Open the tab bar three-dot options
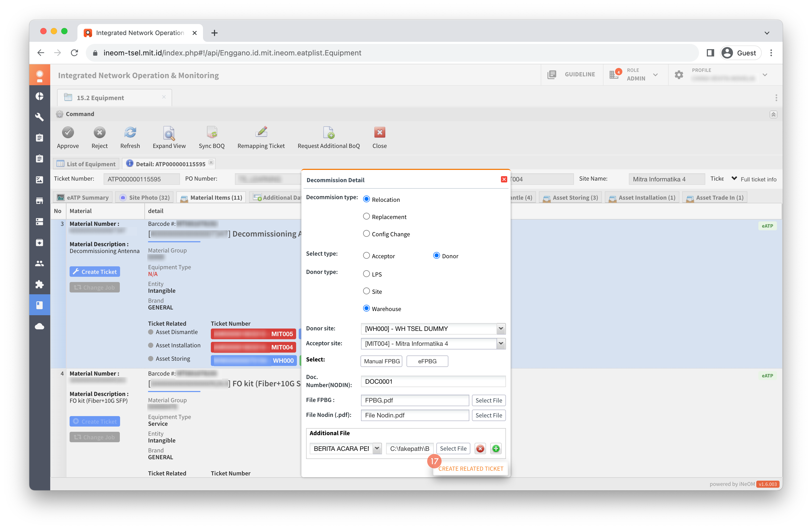 [776, 98]
